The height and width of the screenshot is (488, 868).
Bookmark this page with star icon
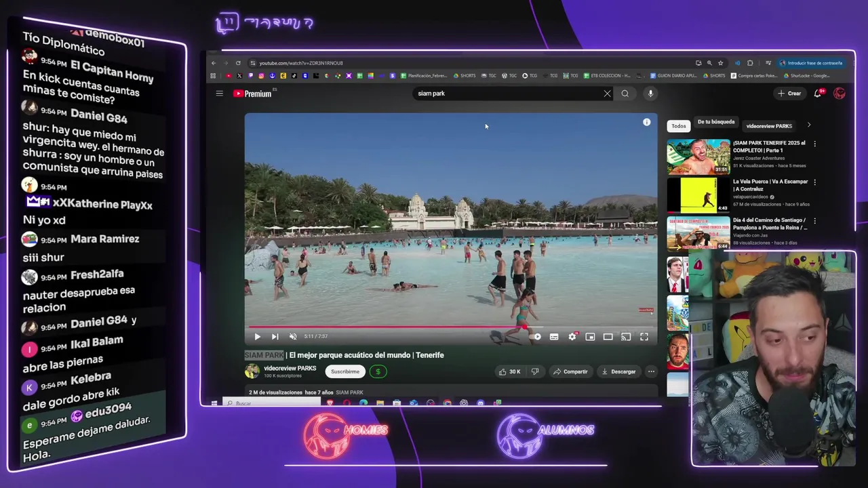tap(721, 63)
